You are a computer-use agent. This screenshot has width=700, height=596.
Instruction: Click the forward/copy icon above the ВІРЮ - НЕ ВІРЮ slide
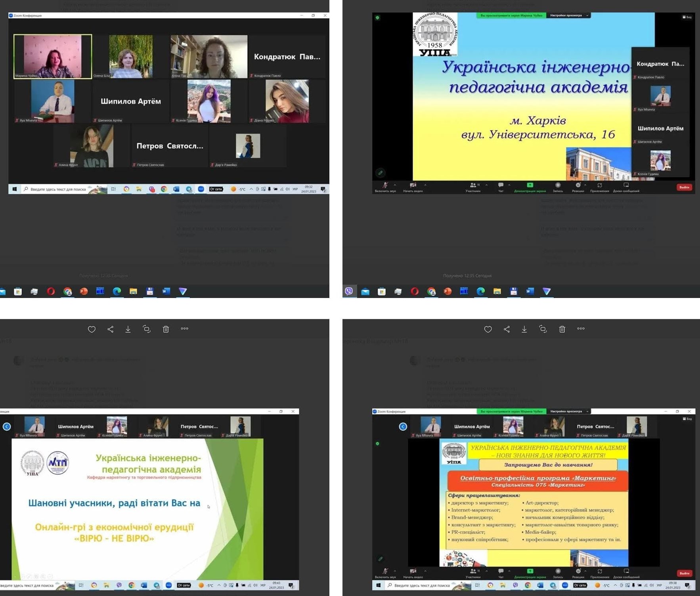pyautogui.click(x=147, y=329)
